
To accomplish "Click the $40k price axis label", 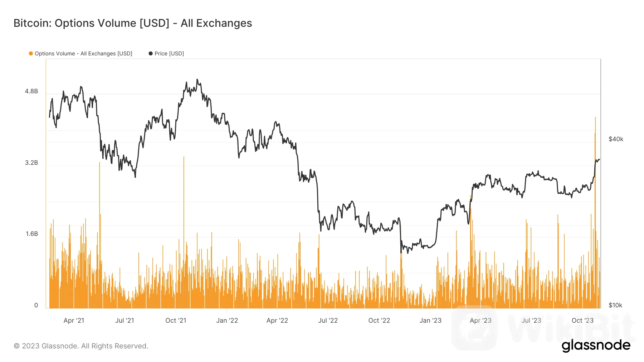I will tap(616, 139).
